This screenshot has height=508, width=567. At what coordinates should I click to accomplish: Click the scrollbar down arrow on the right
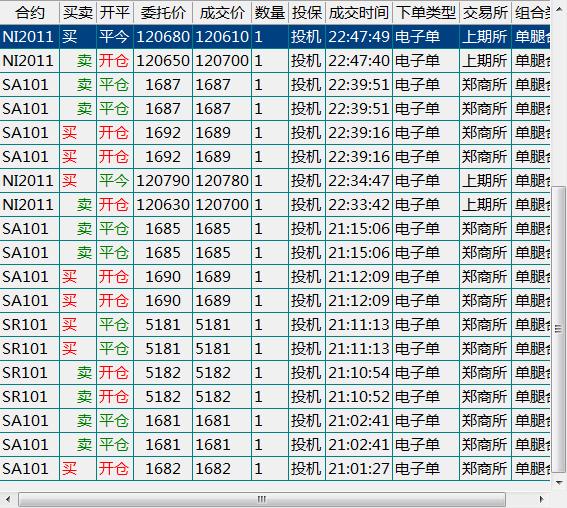tap(559, 483)
